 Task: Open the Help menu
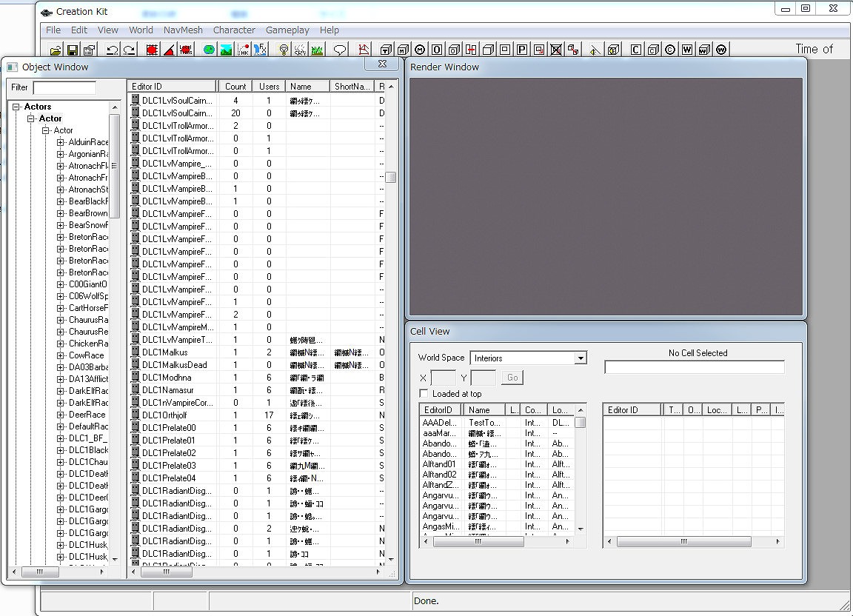tap(329, 30)
